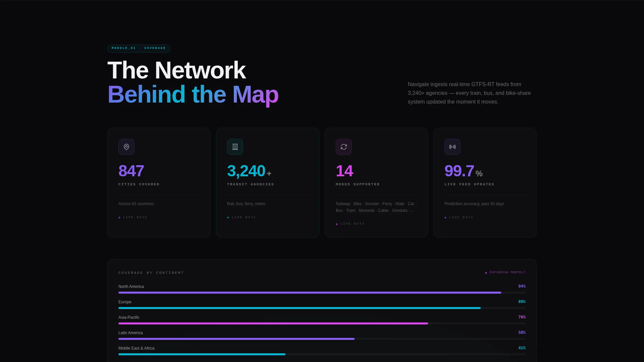This screenshot has height=362, width=644.
Task: Click the broadcast signal icon on Live Feed card
Action: coord(452,147)
